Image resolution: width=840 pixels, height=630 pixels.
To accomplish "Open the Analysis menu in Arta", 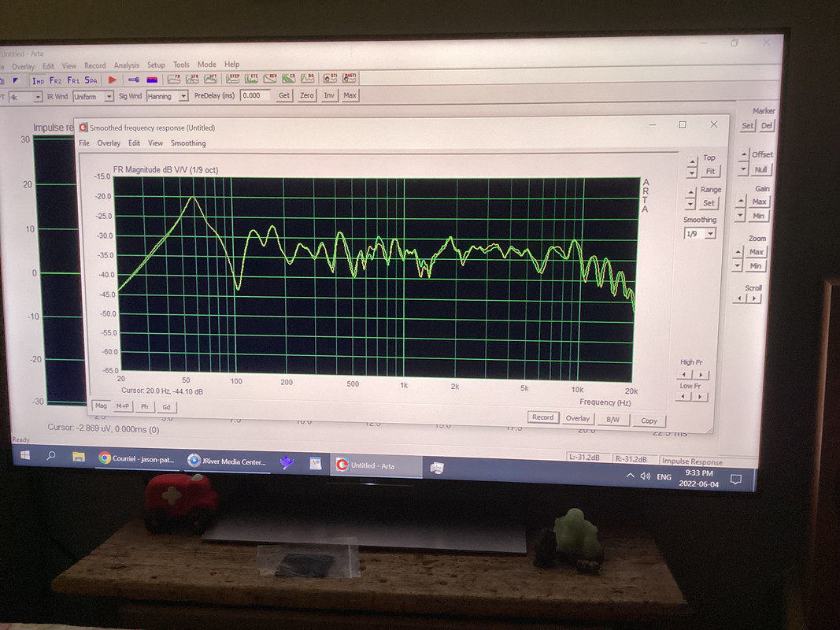I will tap(127, 65).
